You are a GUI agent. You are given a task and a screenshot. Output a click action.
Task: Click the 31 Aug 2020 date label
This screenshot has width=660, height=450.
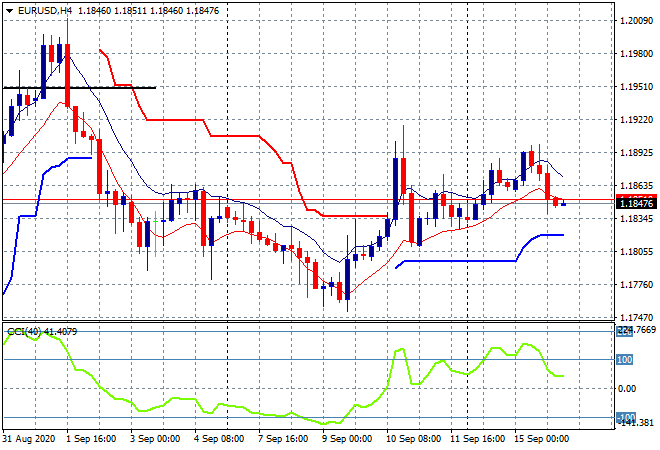29,439
